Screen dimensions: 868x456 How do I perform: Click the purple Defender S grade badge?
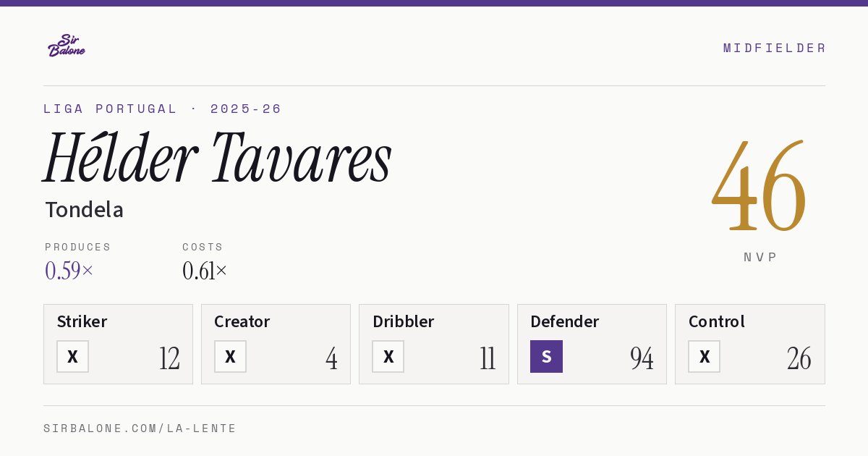[x=546, y=356]
